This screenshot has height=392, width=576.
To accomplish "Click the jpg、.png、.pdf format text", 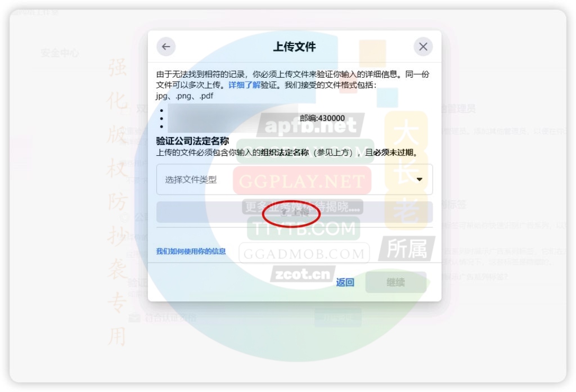I will coord(184,96).
